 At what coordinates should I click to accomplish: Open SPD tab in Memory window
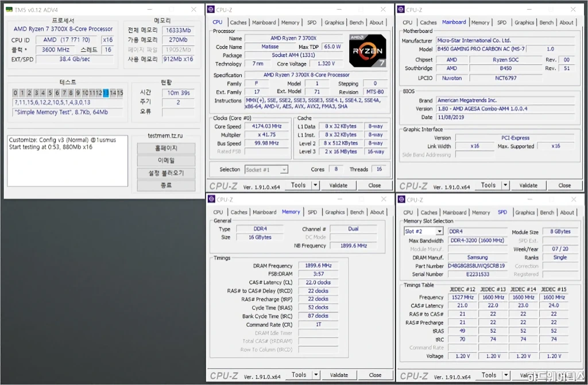(x=312, y=212)
